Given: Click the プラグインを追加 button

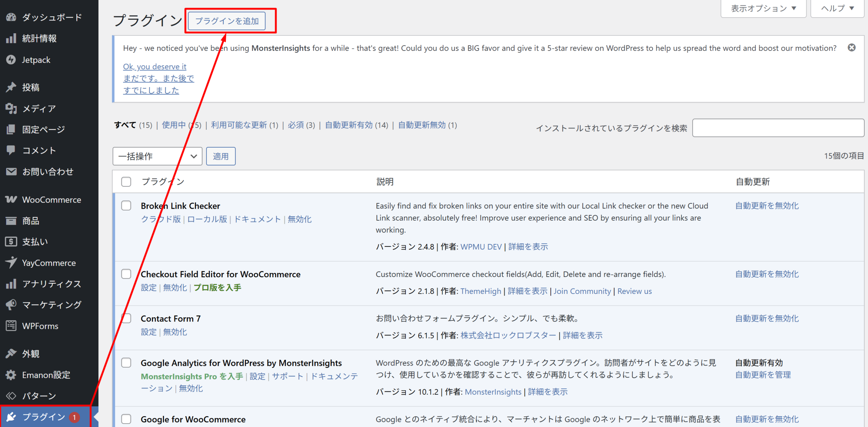Looking at the screenshot, I should (x=227, y=21).
